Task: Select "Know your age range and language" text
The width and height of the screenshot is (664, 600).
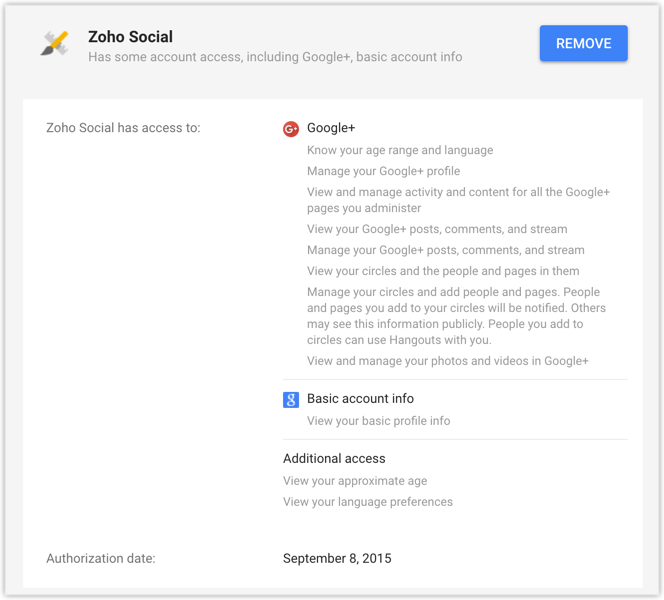Action: [x=400, y=150]
